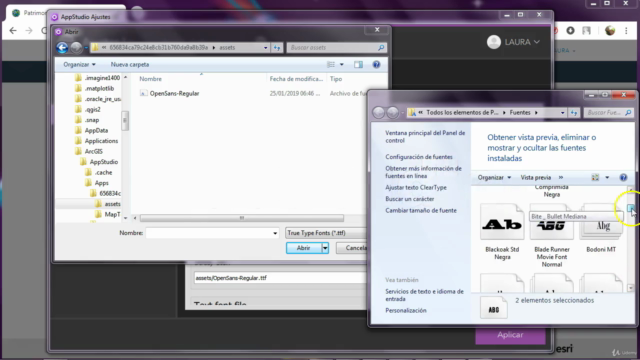Open the LAURA user menu

point(522,42)
